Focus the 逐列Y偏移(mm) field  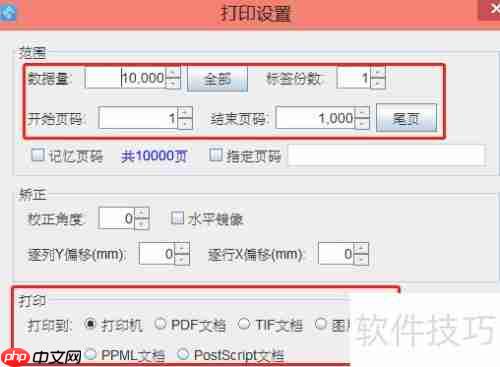point(157,253)
